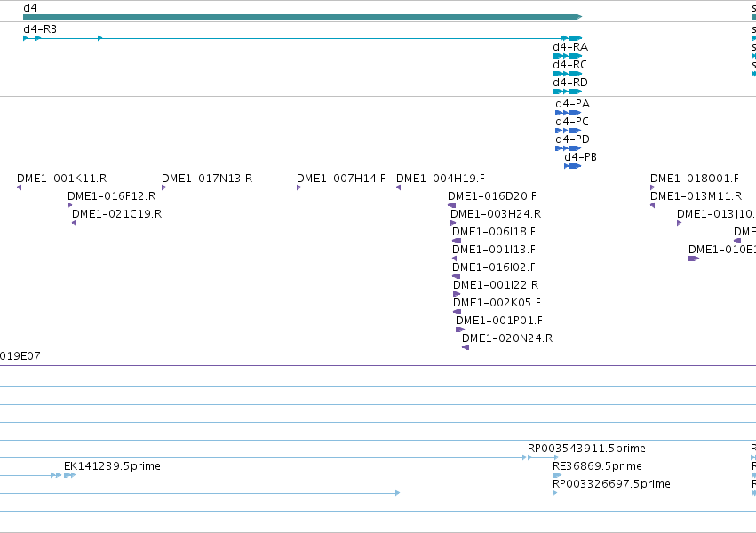Click the arrow marker under DME1-001K11.R
Image resolution: width=756 pixels, height=533 pixels.
(20, 187)
